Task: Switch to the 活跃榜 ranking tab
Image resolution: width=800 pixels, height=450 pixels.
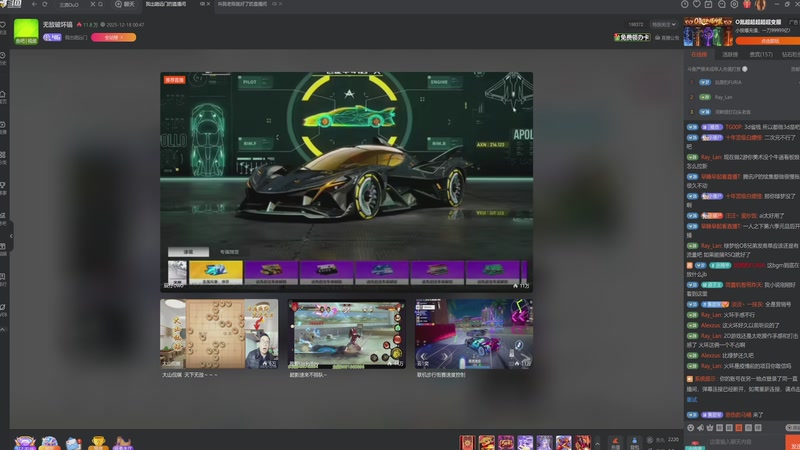Action: point(730,54)
